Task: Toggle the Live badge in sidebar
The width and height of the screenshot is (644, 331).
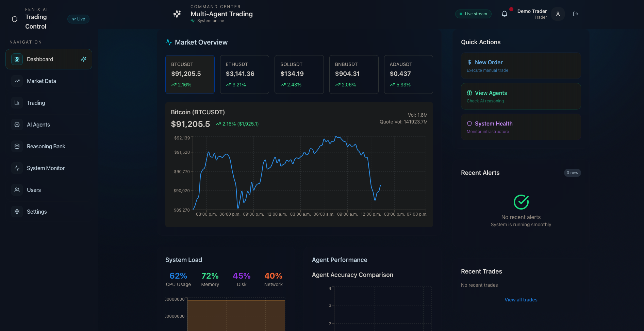Action: [78, 19]
